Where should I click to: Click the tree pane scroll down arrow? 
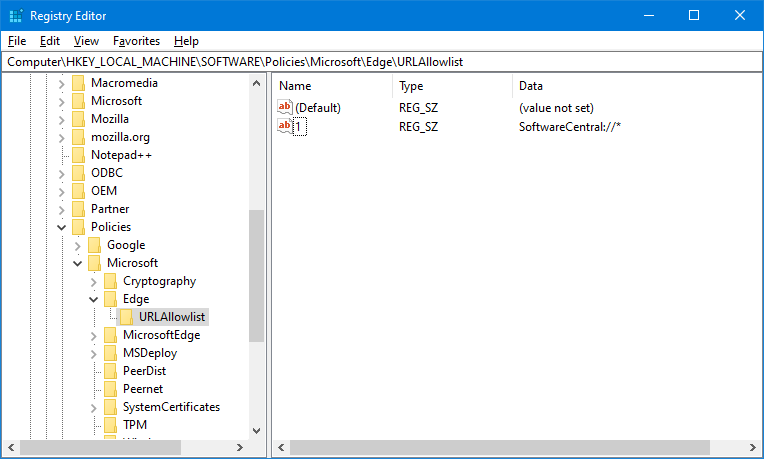tap(256, 430)
